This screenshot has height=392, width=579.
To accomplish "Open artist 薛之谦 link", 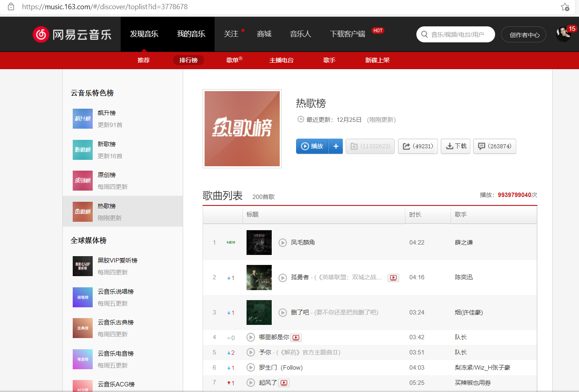I will click(464, 243).
